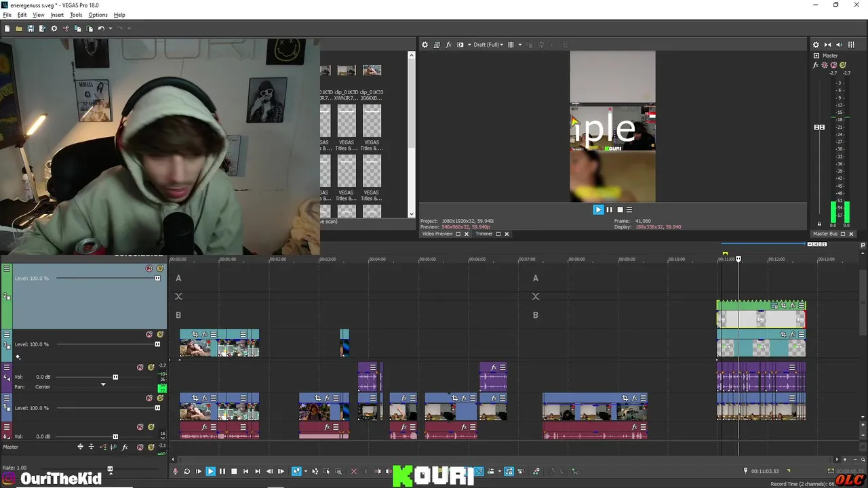Switch to the Video Preview tab
The width and height of the screenshot is (868, 488).
(x=437, y=234)
